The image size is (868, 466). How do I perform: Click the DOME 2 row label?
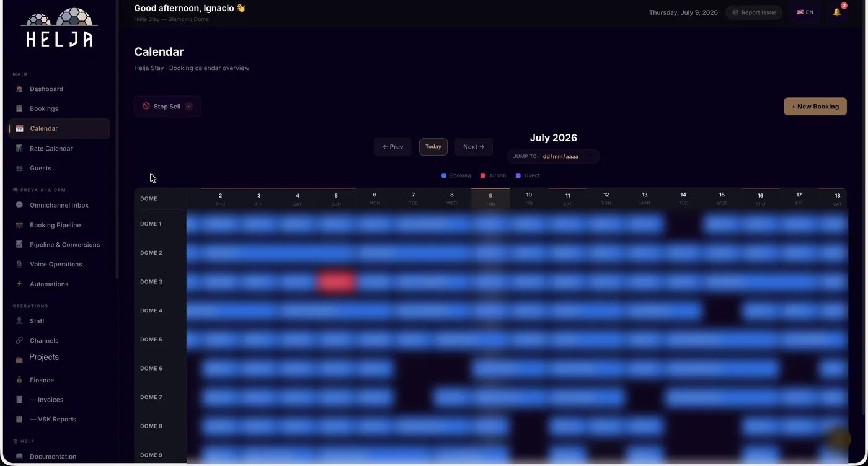pos(151,253)
